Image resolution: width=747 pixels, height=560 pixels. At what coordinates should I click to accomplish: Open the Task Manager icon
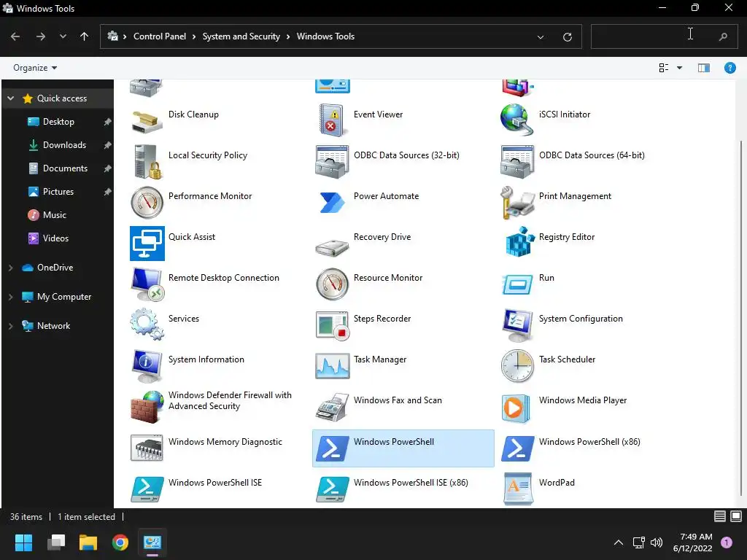point(332,366)
